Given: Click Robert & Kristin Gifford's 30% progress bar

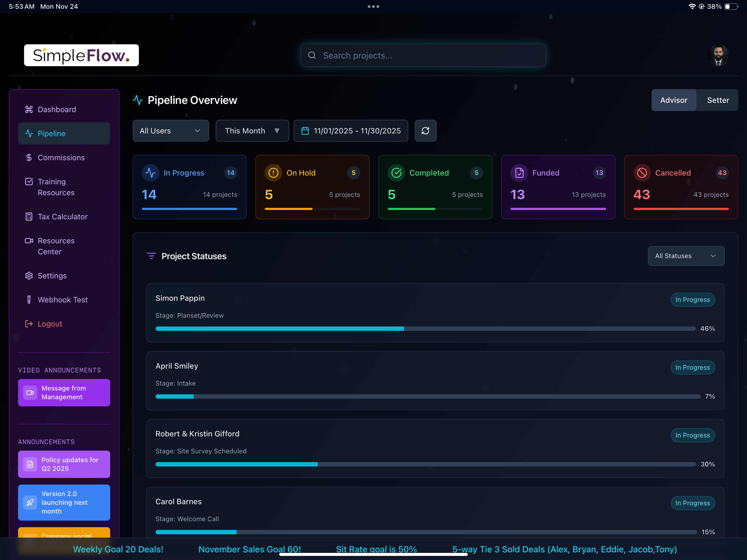Looking at the screenshot, I should click(425, 464).
